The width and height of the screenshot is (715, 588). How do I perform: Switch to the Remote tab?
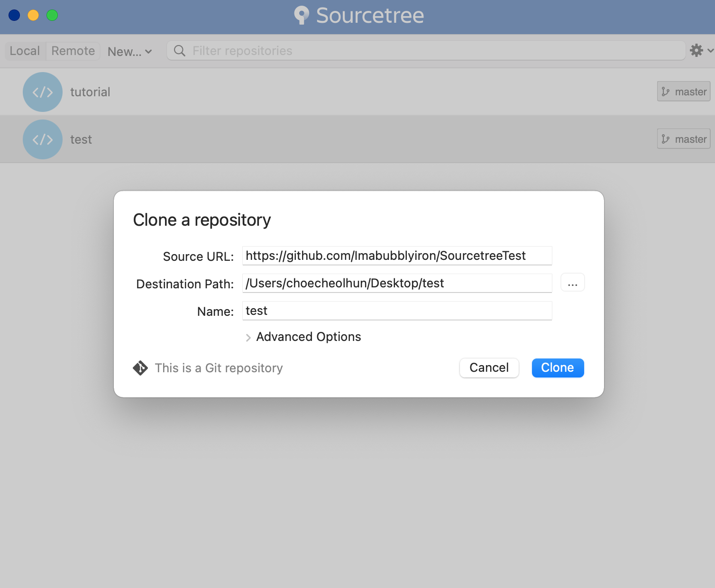tap(73, 51)
